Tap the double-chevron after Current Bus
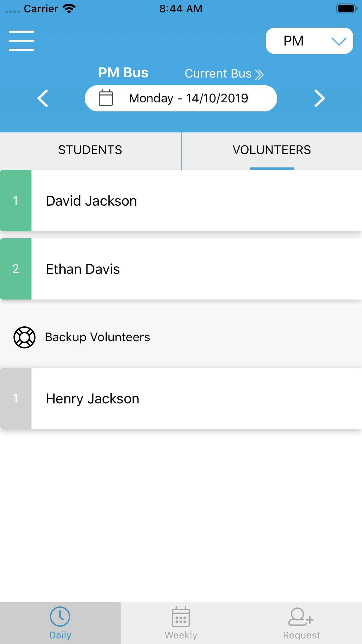 coord(259,74)
